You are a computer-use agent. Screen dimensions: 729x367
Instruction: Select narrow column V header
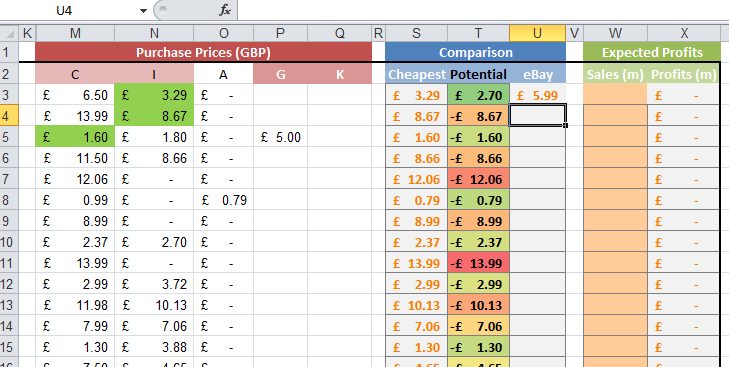click(x=575, y=33)
